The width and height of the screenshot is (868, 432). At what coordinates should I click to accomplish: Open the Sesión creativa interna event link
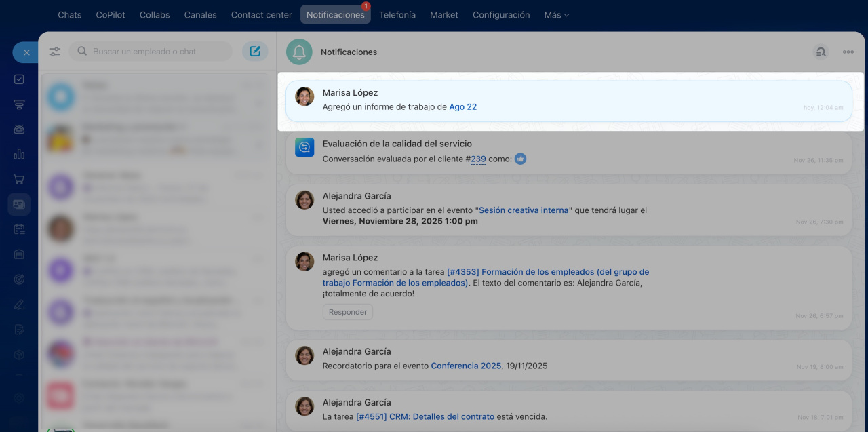click(524, 210)
